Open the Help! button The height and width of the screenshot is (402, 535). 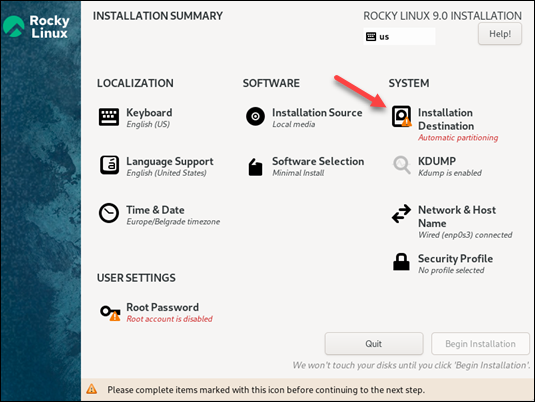pos(500,34)
